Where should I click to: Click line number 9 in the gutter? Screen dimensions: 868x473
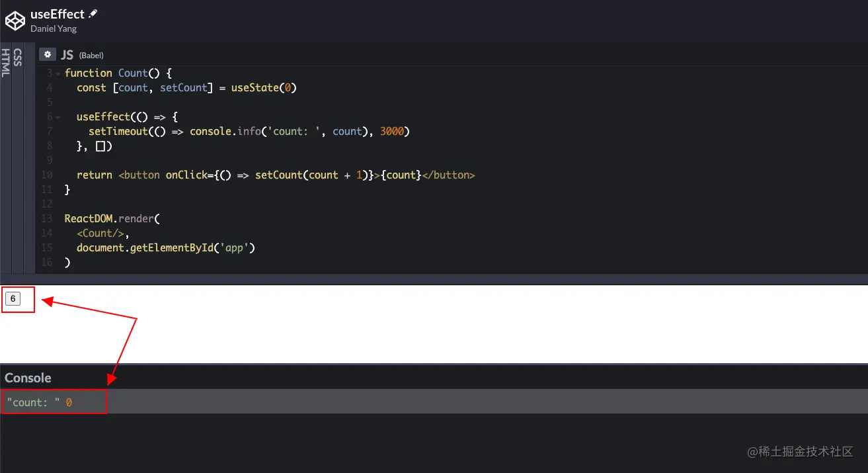tap(50, 160)
